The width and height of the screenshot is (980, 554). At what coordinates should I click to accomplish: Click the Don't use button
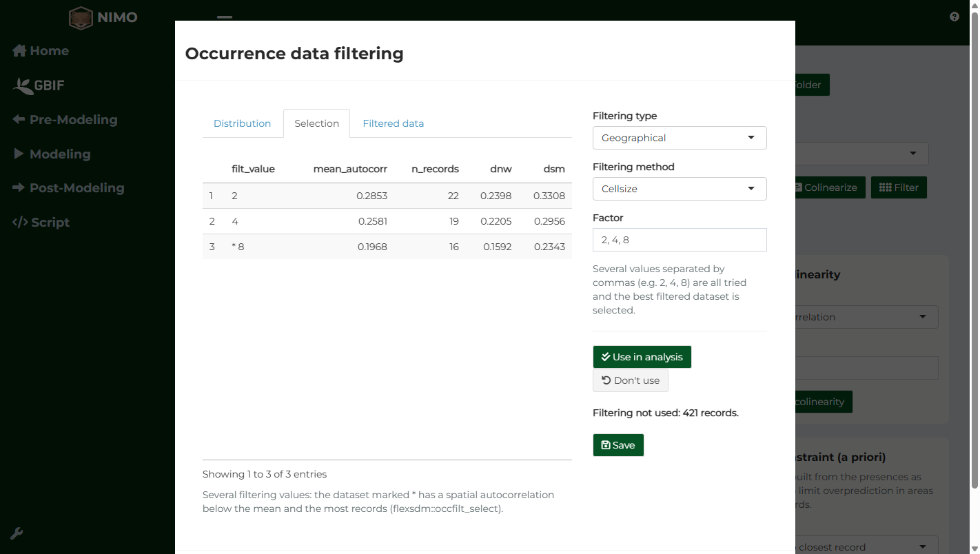coord(631,380)
